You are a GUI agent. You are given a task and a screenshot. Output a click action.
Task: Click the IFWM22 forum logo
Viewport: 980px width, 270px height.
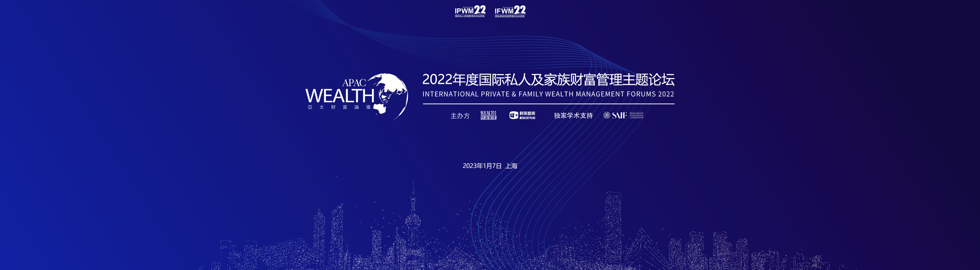click(x=510, y=11)
